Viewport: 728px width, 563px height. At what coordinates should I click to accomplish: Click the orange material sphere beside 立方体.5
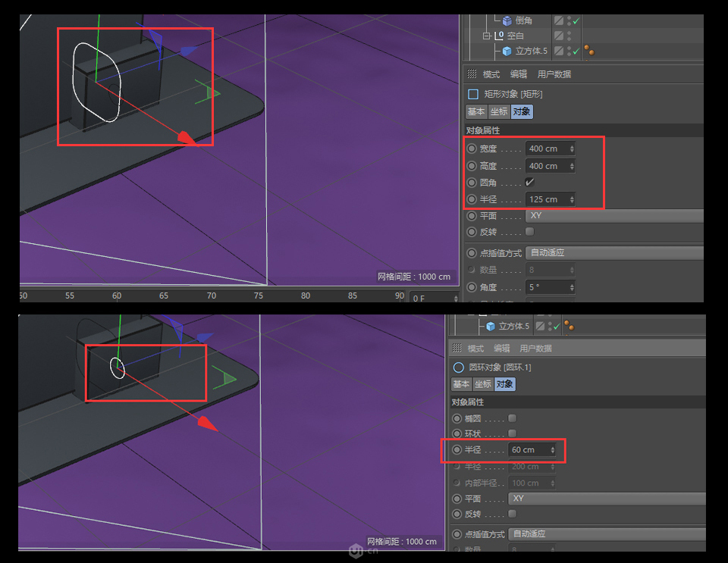pyautogui.click(x=588, y=49)
